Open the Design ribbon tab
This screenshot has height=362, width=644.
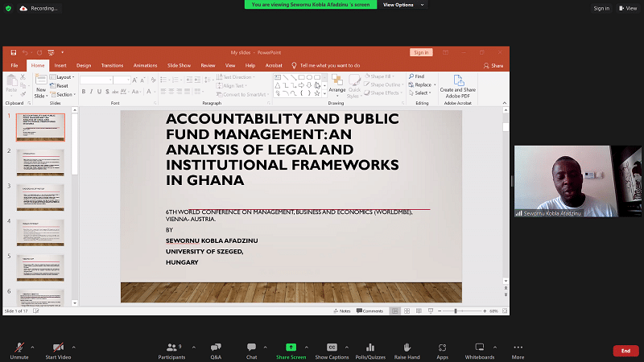point(84,65)
